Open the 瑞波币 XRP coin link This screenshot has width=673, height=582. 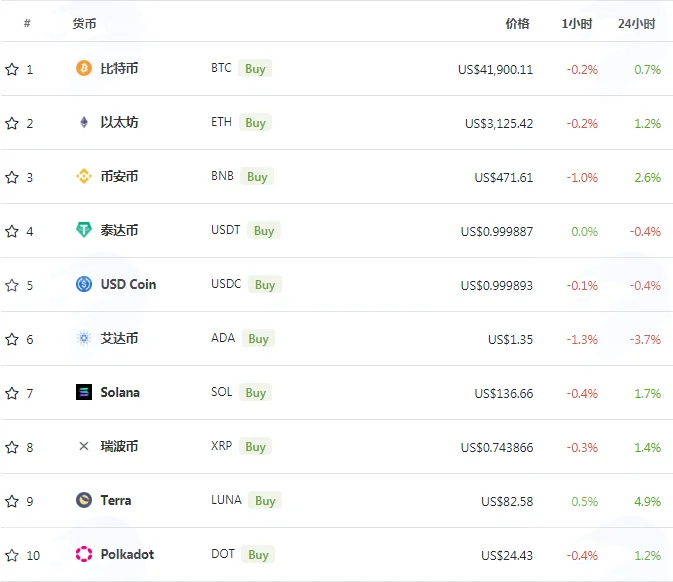coord(119,446)
